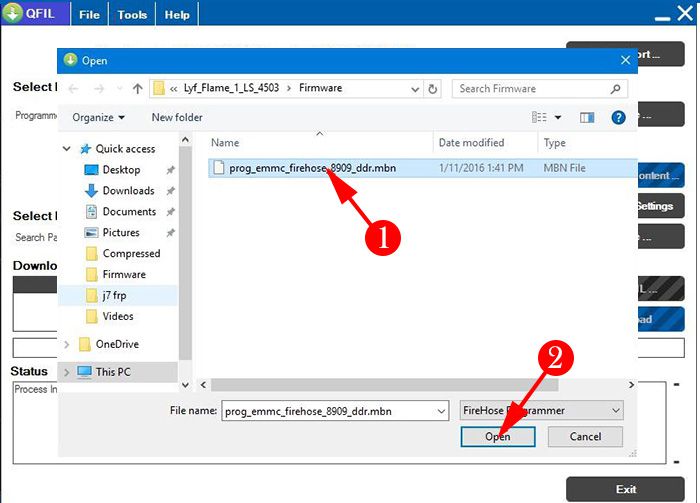Close the Open dialog

[625, 60]
